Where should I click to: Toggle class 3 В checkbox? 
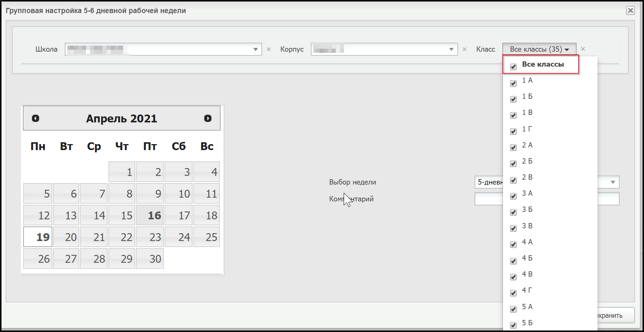pos(513,228)
